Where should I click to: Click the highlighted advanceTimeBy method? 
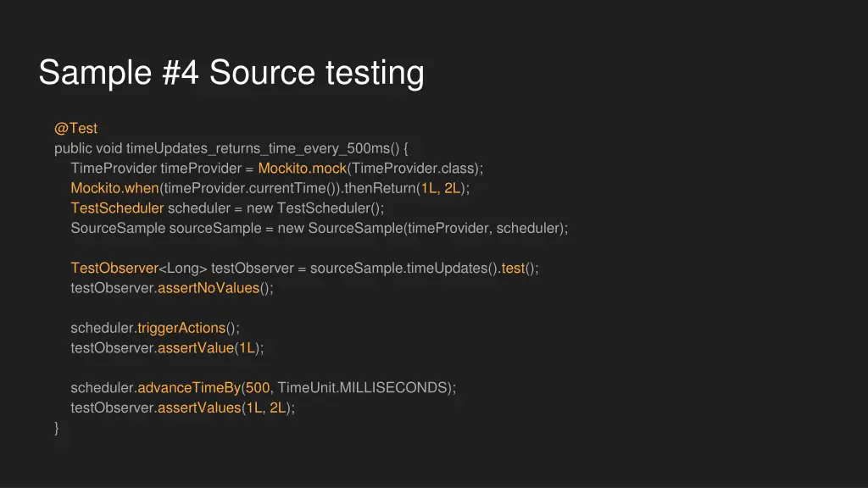(189, 388)
